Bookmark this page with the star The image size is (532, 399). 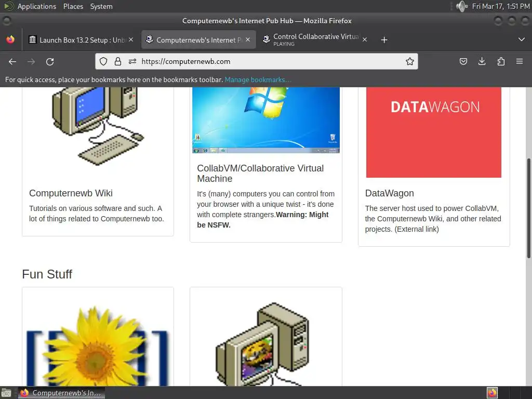pos(410,61)
